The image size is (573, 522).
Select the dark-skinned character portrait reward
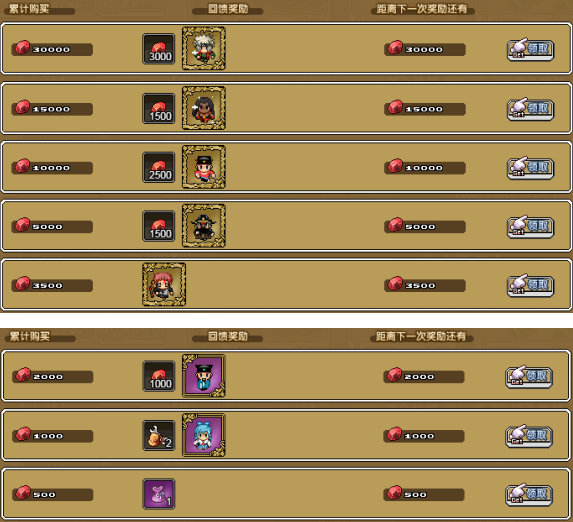(x=204, y=108)
